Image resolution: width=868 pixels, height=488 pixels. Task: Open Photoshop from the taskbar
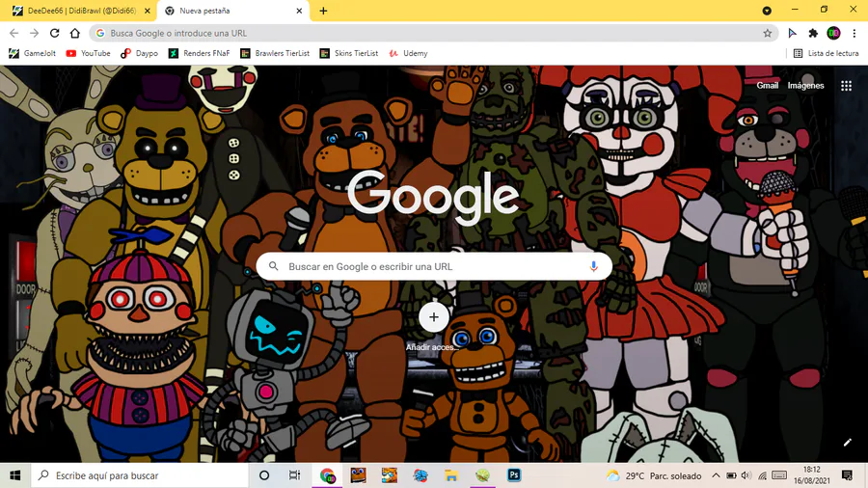[514, 475]
